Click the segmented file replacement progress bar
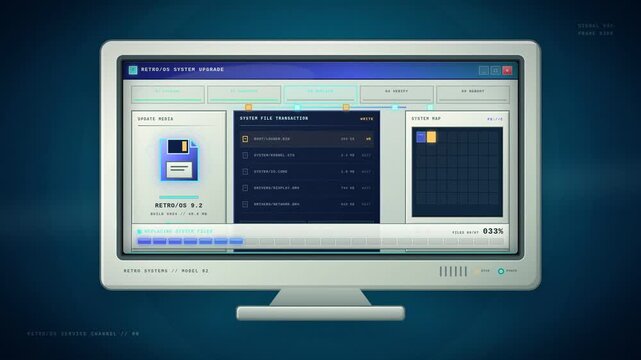The image size is (641, 360). (x=320, y=241)
